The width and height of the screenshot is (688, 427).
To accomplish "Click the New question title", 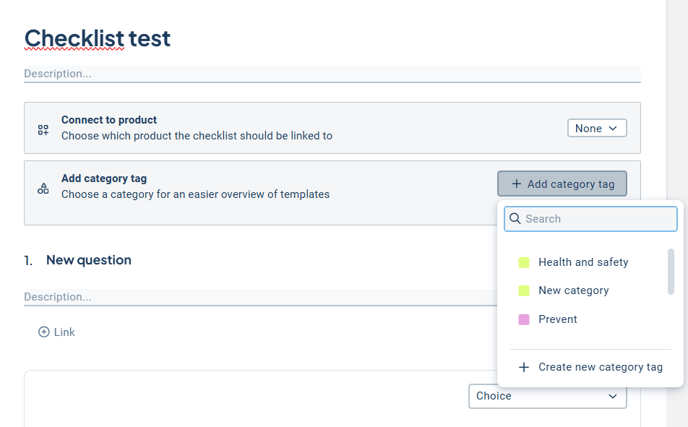I will [88, 260].
